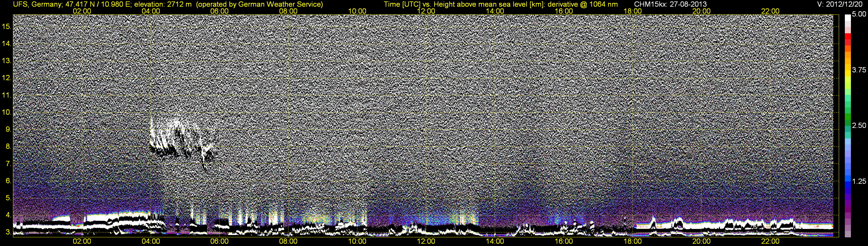868x246 pixels.
Task: Click the '02:00' label on the top time axis
Action: click(x=82, y=11)
